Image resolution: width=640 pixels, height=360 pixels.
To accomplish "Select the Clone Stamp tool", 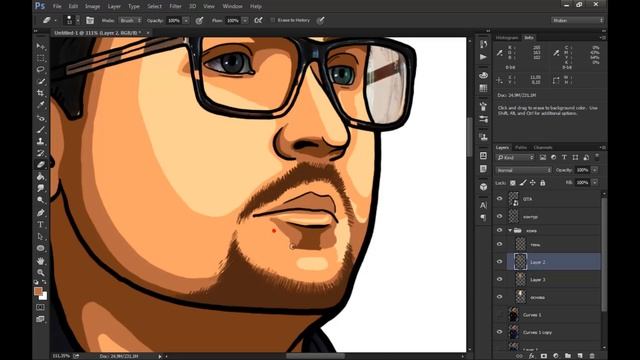I will (x=40, y=141).
